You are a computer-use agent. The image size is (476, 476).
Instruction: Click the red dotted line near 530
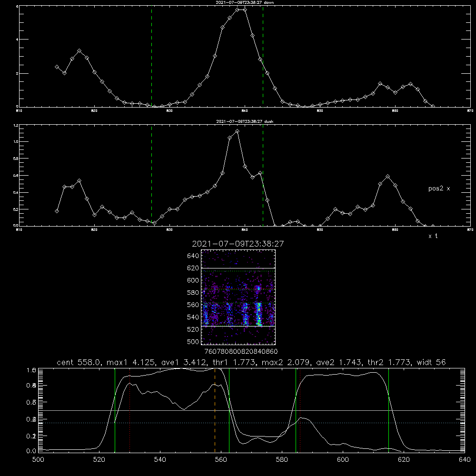click(x=129, y=410)
